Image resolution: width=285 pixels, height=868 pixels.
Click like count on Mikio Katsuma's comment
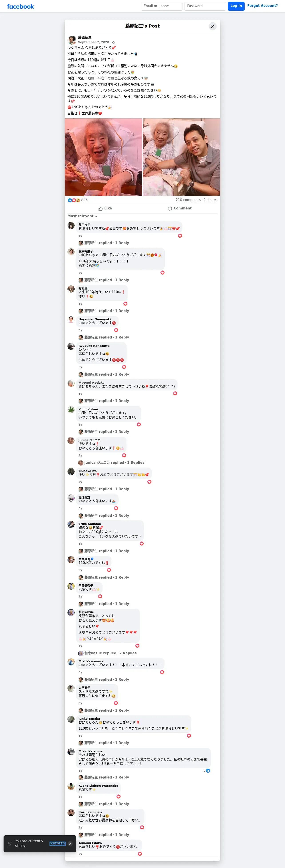tap(207, 771)
